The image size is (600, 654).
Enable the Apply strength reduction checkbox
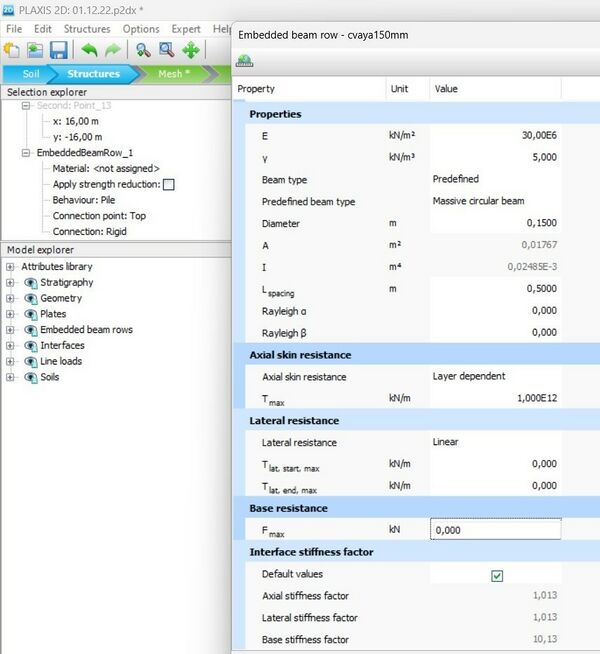(x=169, y=184)
